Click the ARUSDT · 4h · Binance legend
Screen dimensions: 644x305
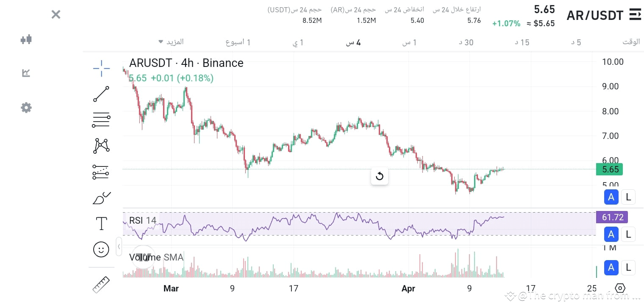click(186, 63)
